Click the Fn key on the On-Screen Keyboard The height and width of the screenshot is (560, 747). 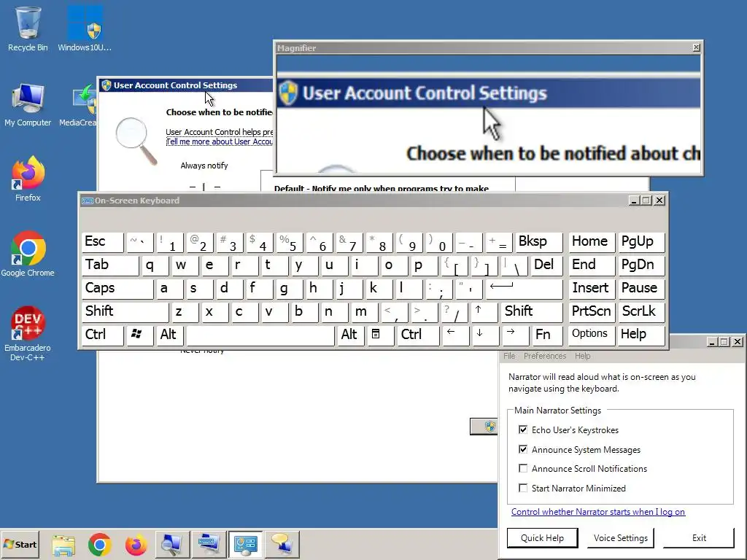(546, 335)
